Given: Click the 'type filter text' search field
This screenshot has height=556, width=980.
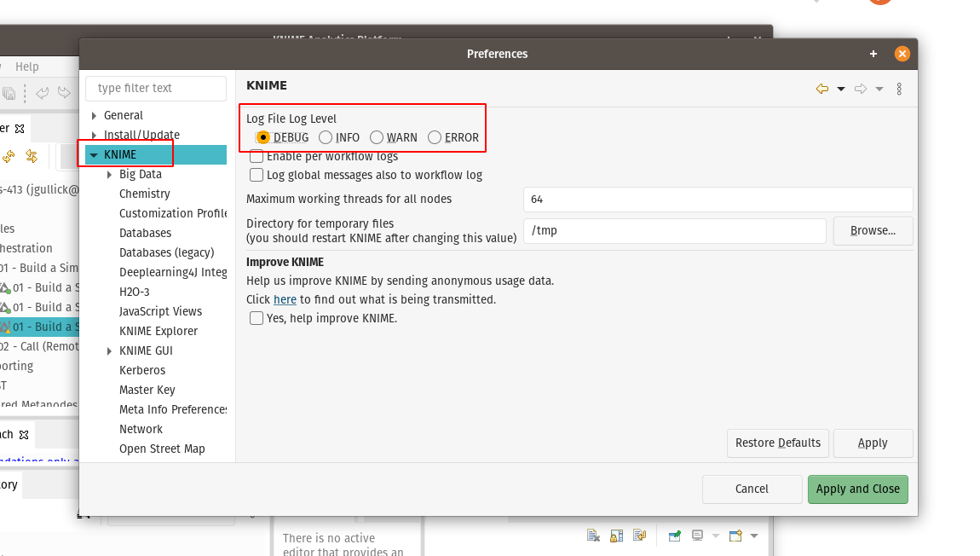Looking at the screenshot, I should pyautogui.click(x=156, y=88).
